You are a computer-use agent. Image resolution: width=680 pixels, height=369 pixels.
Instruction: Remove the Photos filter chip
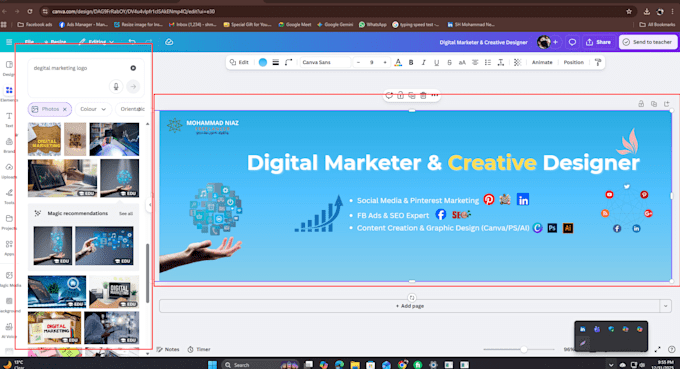tap(65, 109)
